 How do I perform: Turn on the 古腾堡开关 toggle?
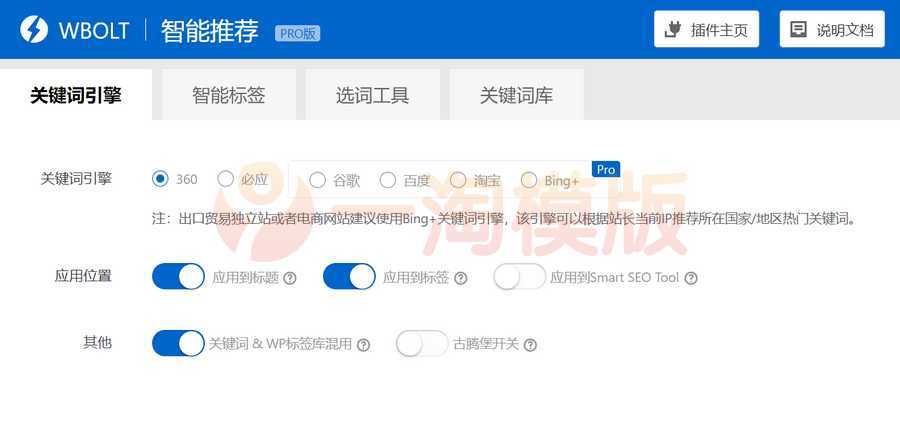tap(422, 343)
